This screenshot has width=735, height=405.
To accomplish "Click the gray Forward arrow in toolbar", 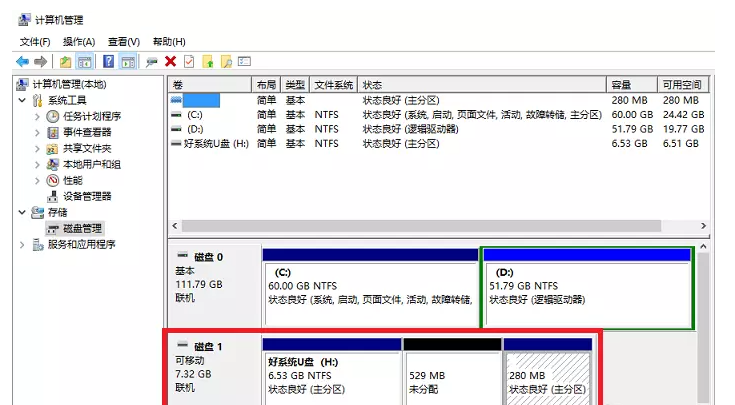I will 41,61.
